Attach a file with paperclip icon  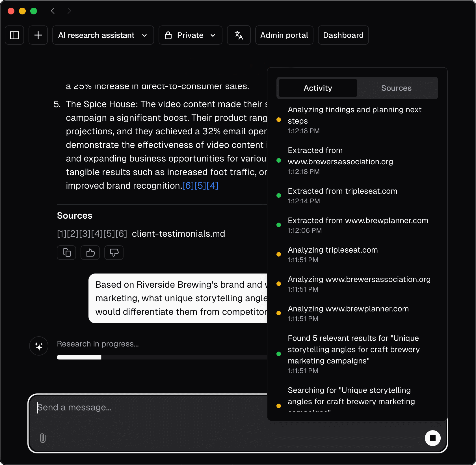[43, 438]
